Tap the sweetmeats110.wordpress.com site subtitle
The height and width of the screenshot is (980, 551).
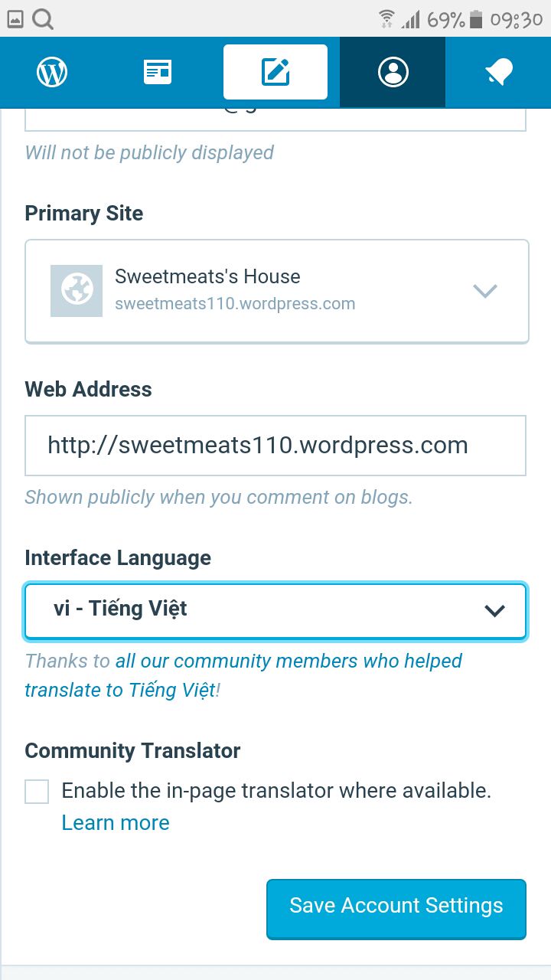(235, 304)
